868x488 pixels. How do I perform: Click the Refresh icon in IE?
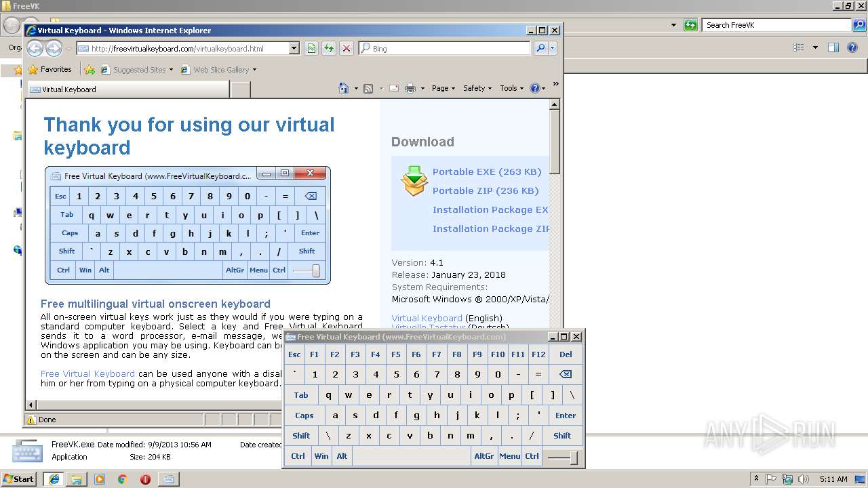329,48
